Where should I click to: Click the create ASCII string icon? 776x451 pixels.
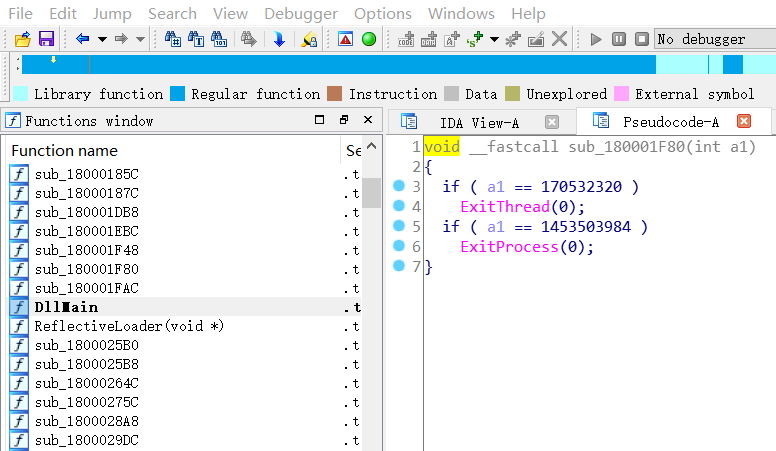point(451,39)
